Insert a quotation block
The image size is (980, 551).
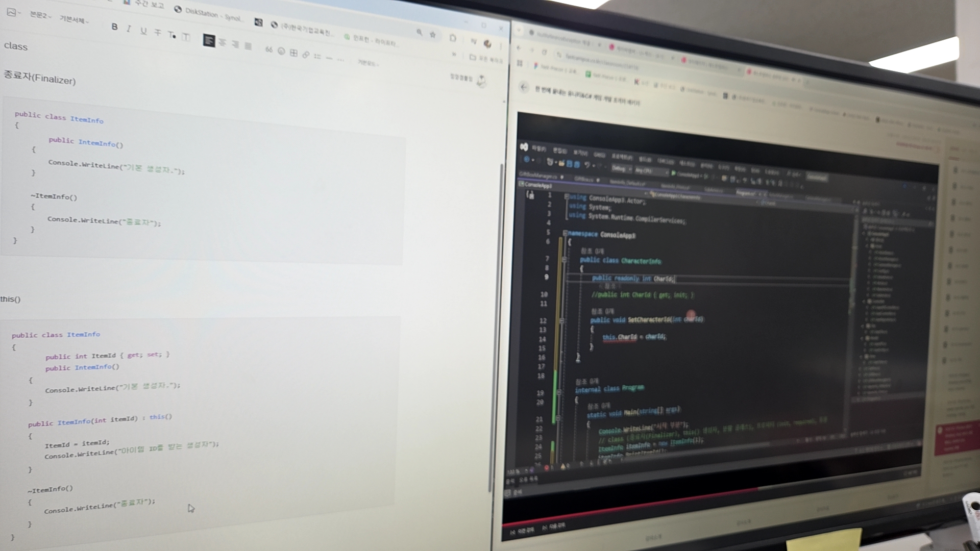point(269,49)
